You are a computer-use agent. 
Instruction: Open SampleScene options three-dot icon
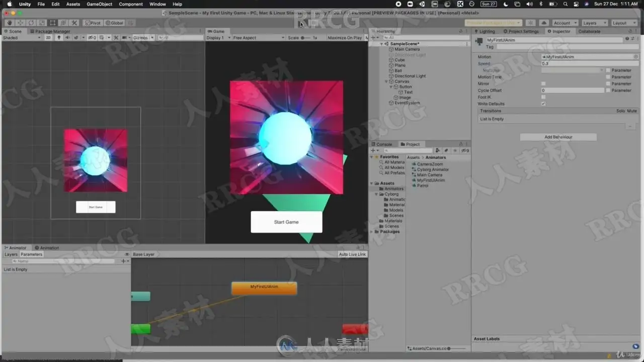point(466,44)
